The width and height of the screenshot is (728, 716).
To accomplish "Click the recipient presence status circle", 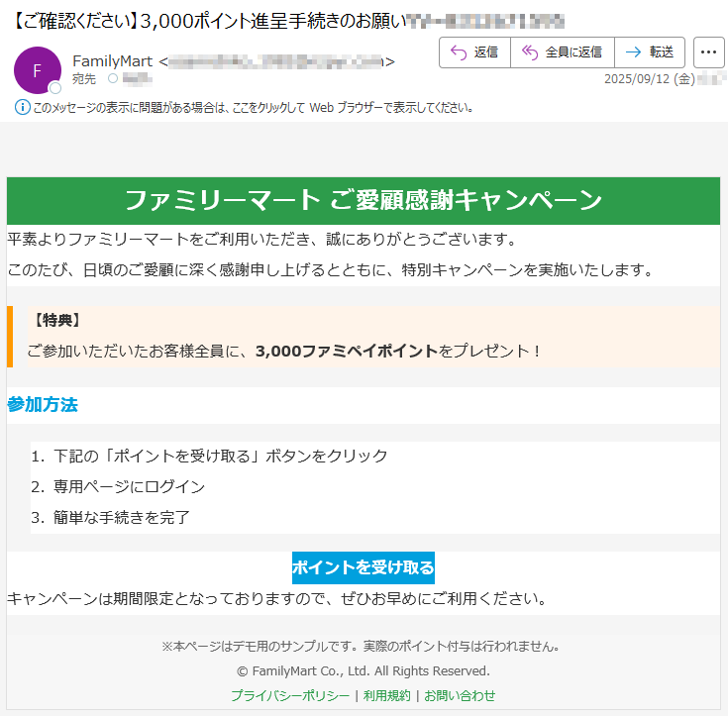I will click(113, 78).
